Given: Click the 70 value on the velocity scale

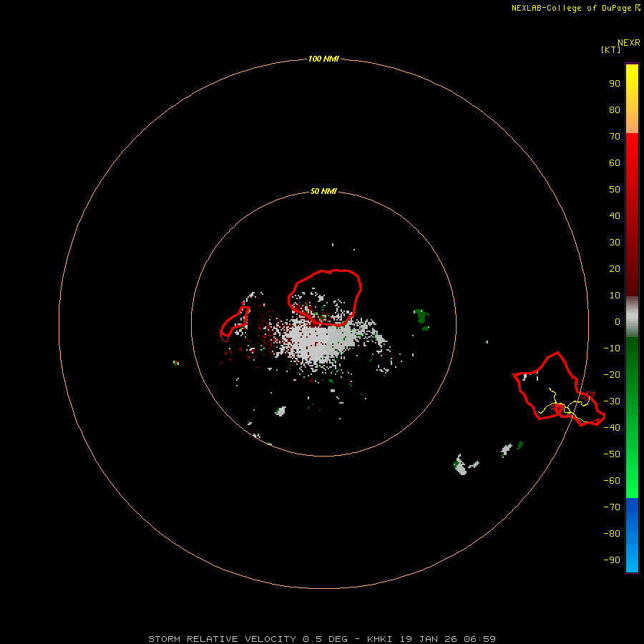Looking at the screenshot, I should [615, 137].
